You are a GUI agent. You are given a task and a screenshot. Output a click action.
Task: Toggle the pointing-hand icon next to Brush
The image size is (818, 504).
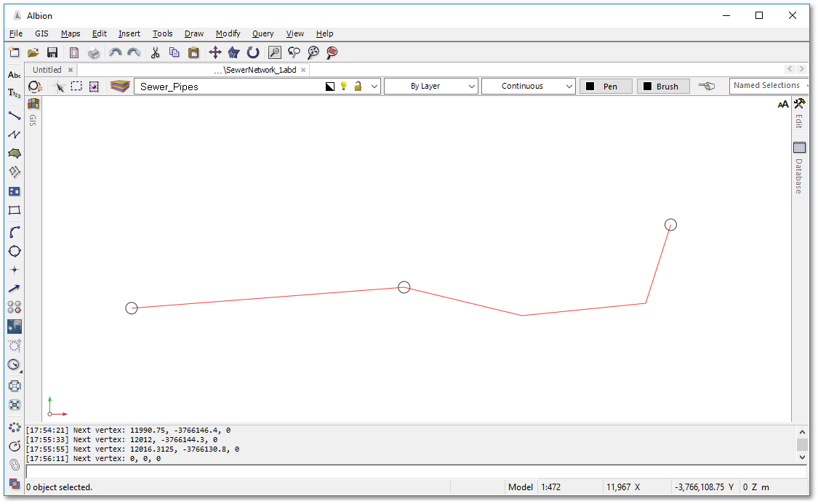[x=707, y=86]
